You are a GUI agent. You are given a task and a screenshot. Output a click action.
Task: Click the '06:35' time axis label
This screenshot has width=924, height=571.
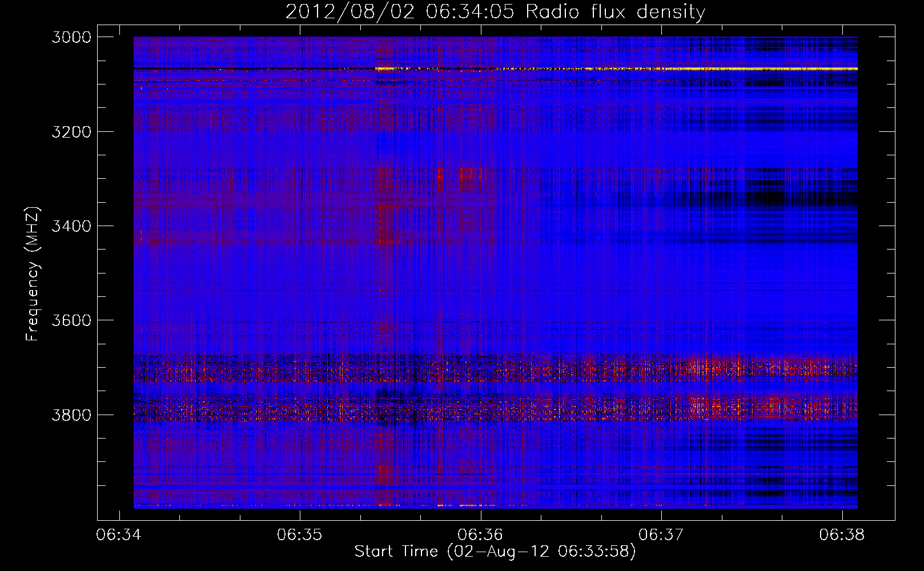(x=300, y=535)
